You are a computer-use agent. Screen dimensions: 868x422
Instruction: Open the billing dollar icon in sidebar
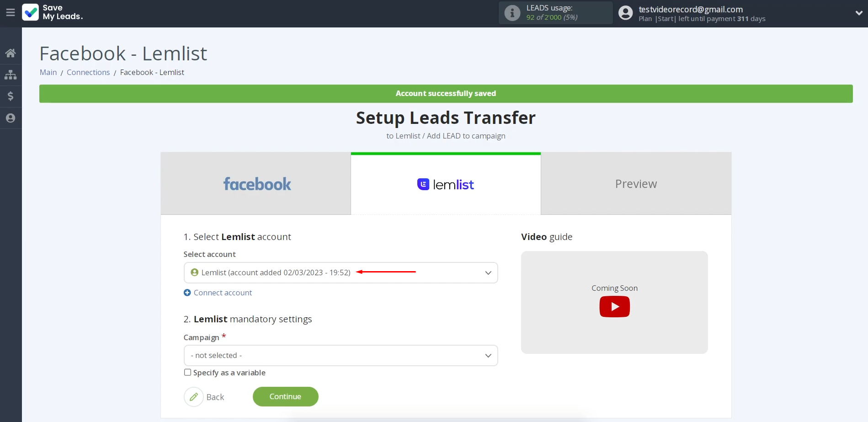[11, 96]
